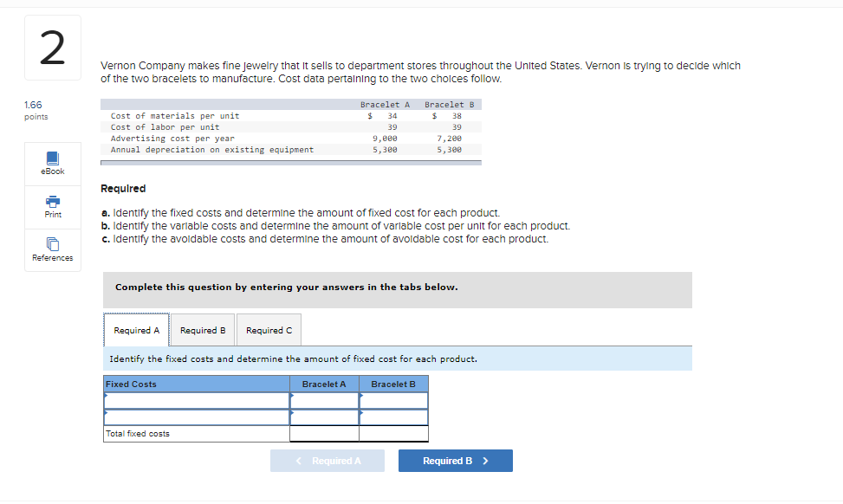Click the question number 2 header
This screenshot has width=843, height=504.
[x=52, y=48]
